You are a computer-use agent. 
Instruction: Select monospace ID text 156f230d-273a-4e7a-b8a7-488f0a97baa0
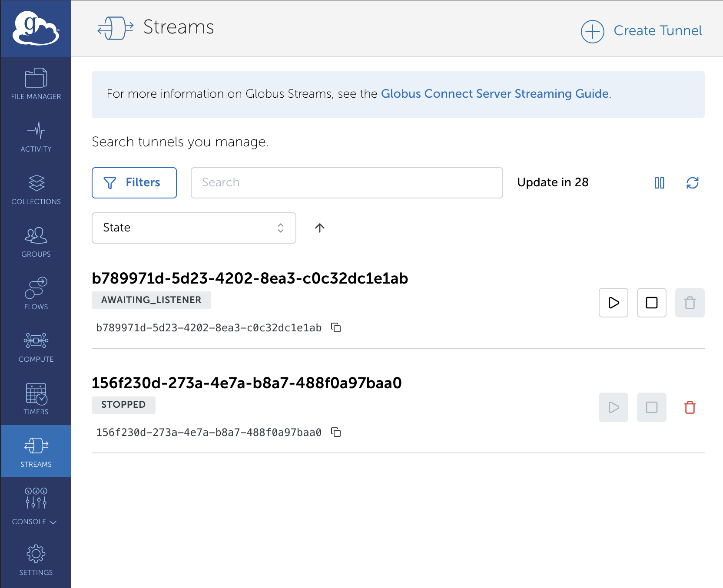[x=209, y=433]
